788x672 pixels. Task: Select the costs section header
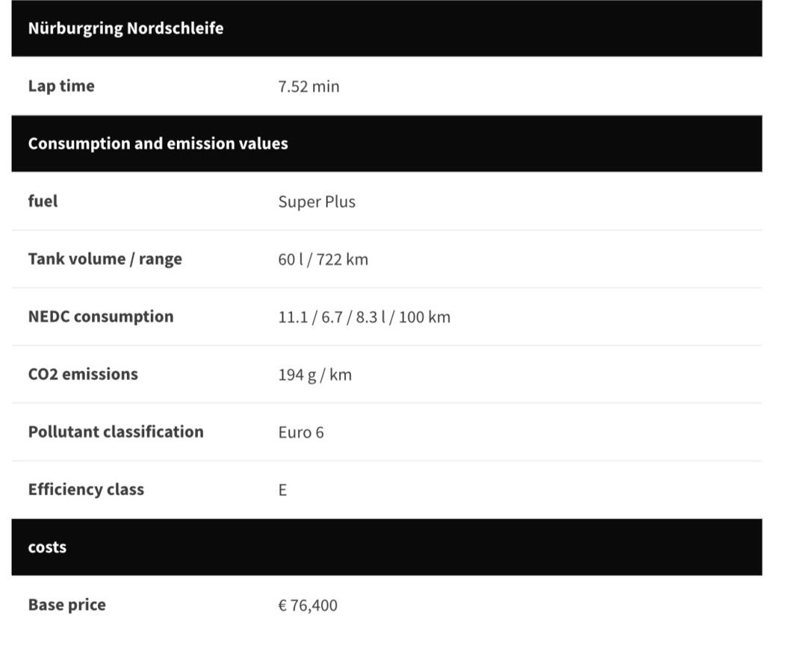click(386, 547)
